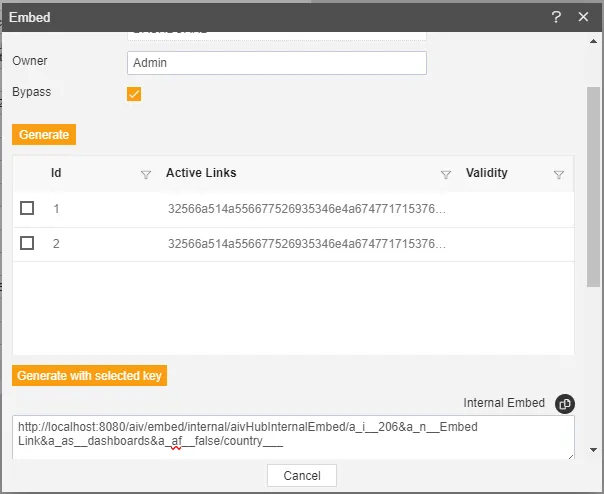
Task: Filter the Active Links column
Action: [446, 175]
